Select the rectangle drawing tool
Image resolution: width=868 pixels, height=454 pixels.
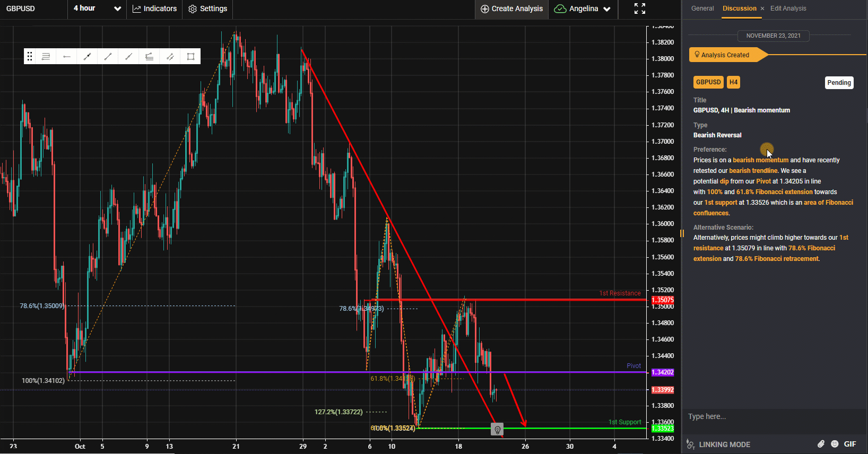pos(190,56)
